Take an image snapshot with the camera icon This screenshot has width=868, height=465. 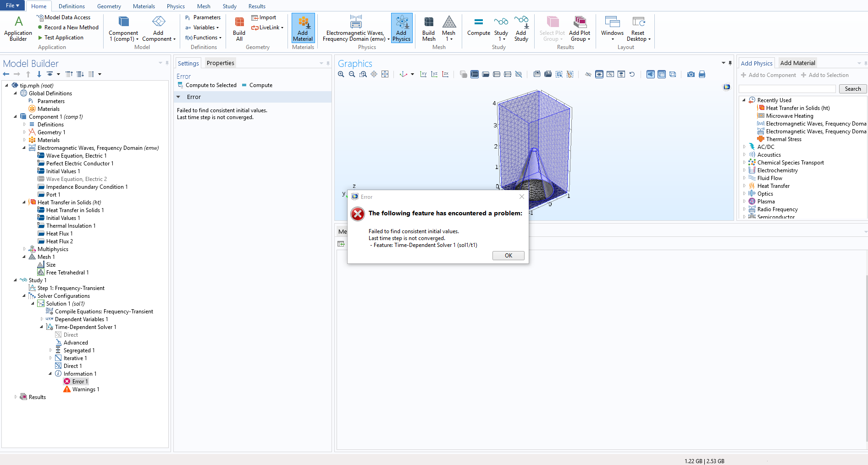tap(691, 74)
